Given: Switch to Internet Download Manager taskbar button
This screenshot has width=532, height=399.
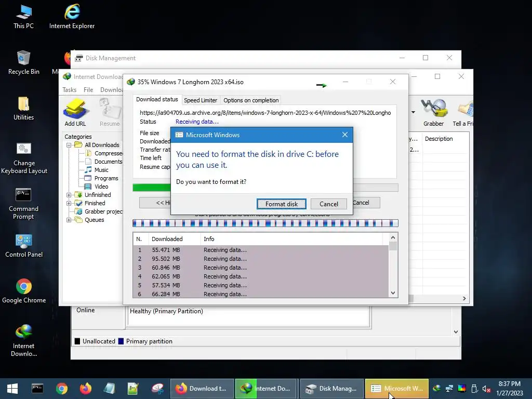Looking at the screenshot, I should pyautogui.click(x=266, y=389).
